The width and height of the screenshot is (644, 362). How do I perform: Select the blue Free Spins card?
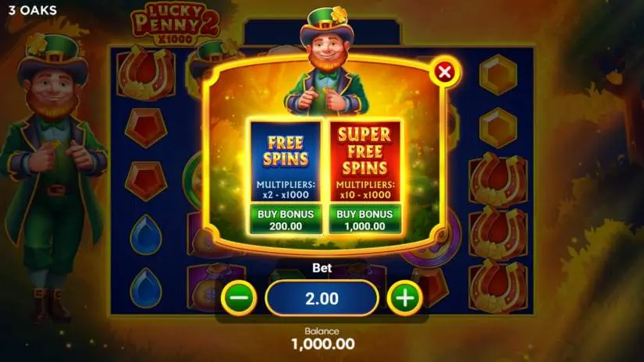coord(286,161)
